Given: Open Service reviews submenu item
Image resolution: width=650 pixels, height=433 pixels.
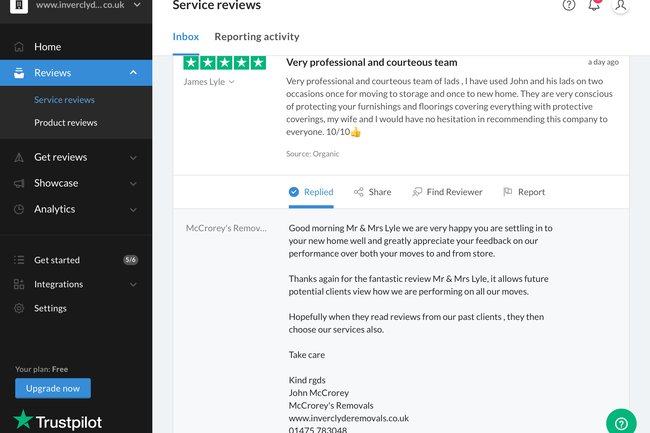Looking at the screenshot, I should (64, 100).
